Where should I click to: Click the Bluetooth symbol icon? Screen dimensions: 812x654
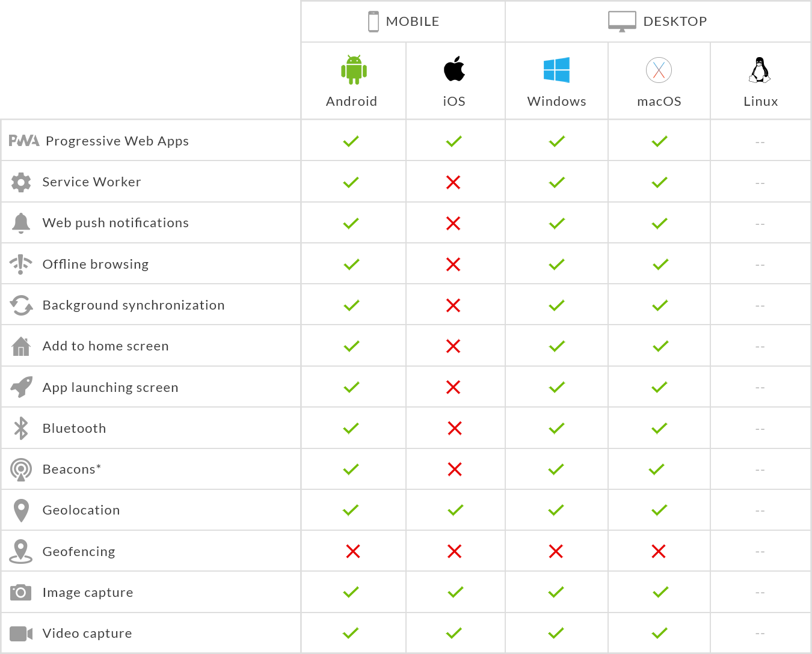click(21, 428)
